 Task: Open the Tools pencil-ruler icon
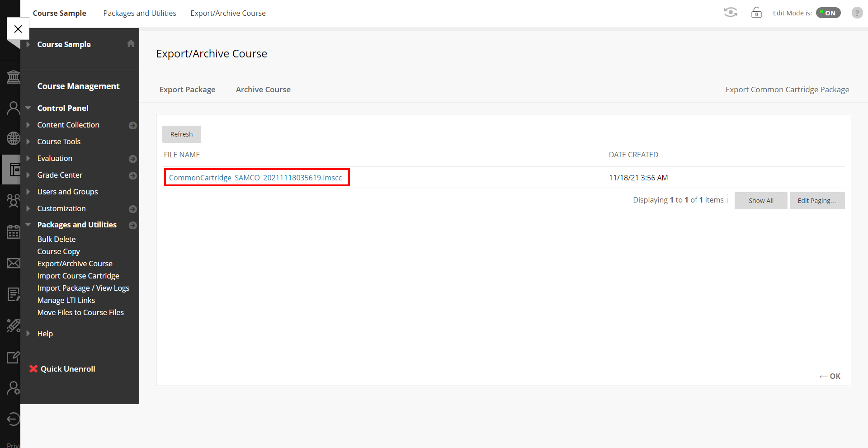coord(13,325)
